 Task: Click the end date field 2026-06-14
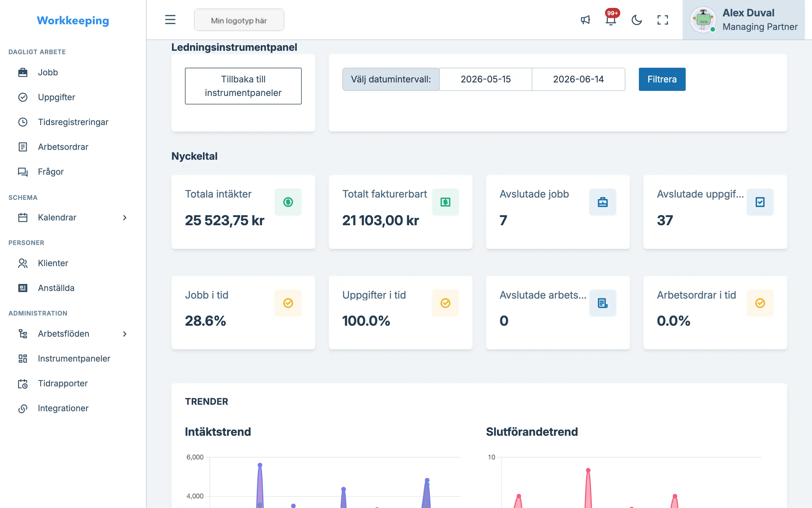579,79
